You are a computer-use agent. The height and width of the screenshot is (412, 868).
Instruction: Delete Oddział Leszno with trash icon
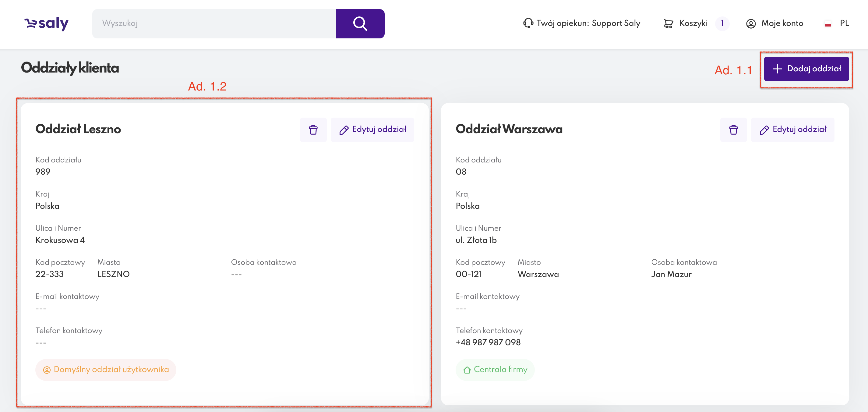(x=313, y=130)
